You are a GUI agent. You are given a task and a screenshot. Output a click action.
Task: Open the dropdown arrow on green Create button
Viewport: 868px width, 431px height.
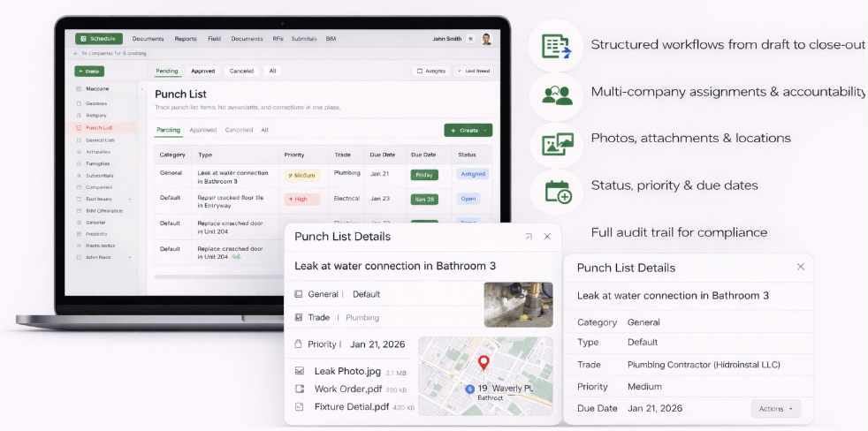pyautogui.click(x=485, y=131)
